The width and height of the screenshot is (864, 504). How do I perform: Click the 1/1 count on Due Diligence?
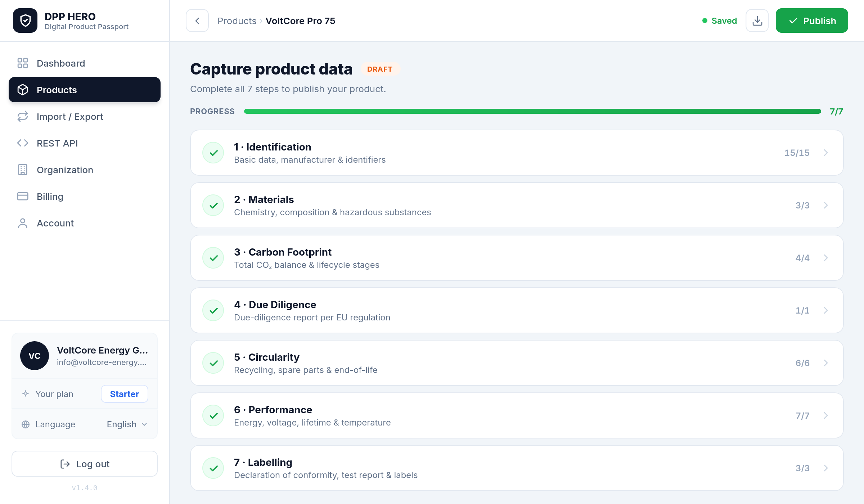(x=802, y=310)
